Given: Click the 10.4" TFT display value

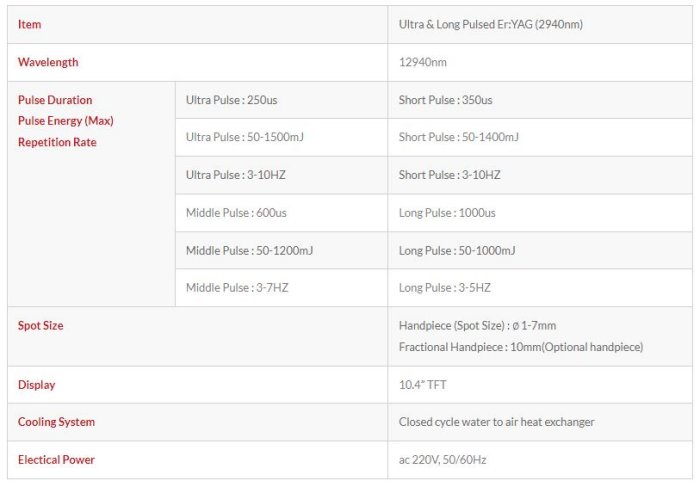Looking at the screenshot, I should (422, 385).
